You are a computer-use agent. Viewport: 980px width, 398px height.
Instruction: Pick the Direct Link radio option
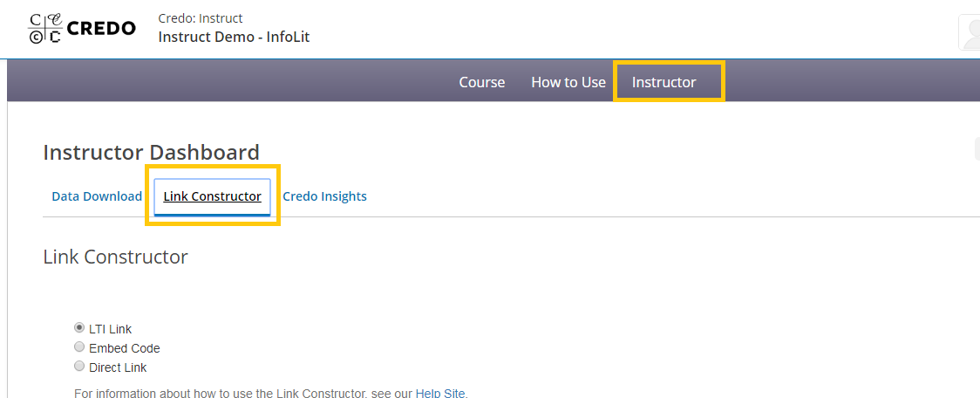[x=78, y=366]
